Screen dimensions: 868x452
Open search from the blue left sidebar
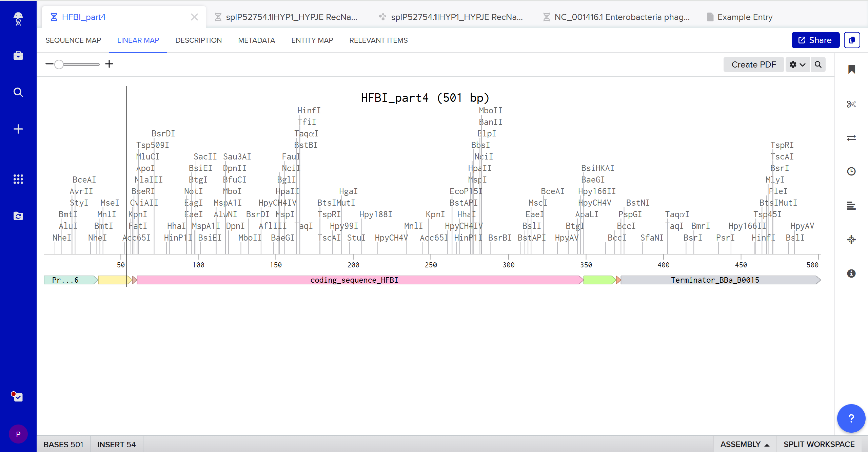click(18, 92)
